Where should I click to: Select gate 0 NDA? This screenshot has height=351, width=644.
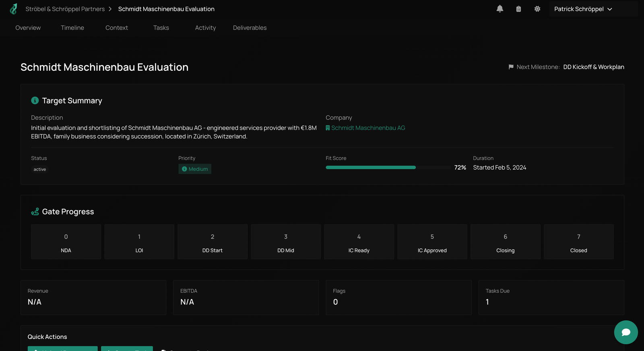click(66, 242)
